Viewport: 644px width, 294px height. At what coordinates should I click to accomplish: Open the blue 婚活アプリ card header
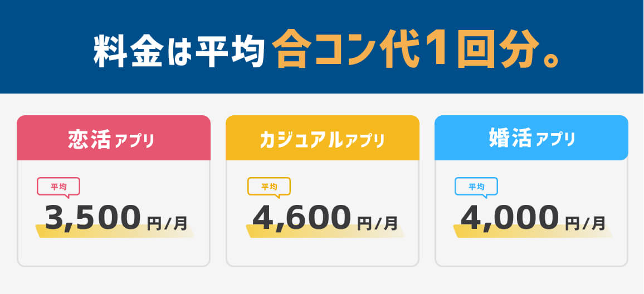(531, 138)
